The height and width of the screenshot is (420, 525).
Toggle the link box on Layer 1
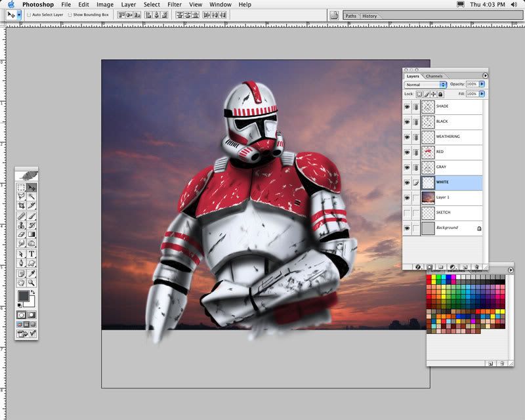tap(415, 198)
